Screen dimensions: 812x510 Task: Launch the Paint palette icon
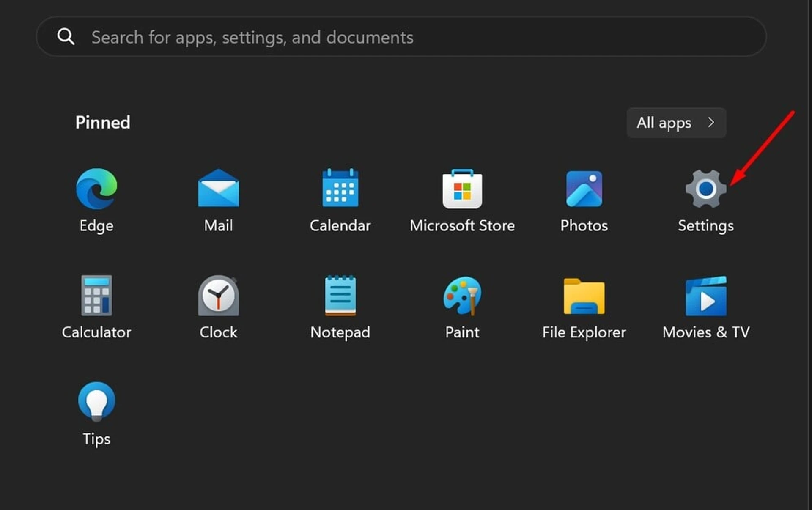click(x=462, y=296)
